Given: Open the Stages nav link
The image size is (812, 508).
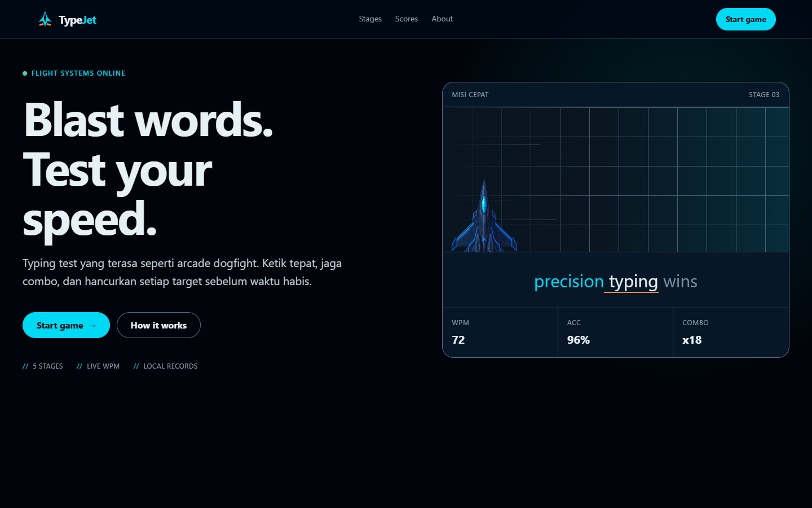Looking at the screenshot, I should pyautogui.click(x=370, y=19).
